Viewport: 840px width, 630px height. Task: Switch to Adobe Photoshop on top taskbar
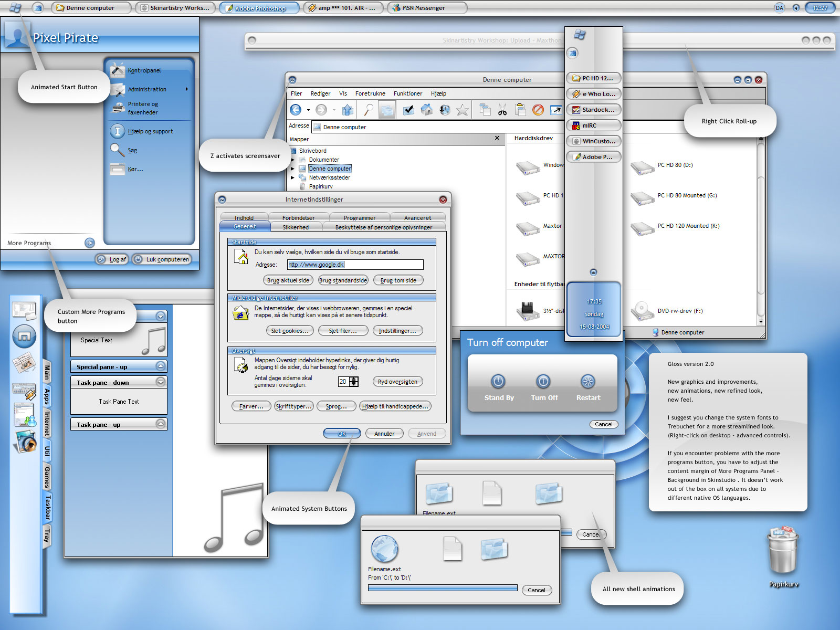click(259, 8)
